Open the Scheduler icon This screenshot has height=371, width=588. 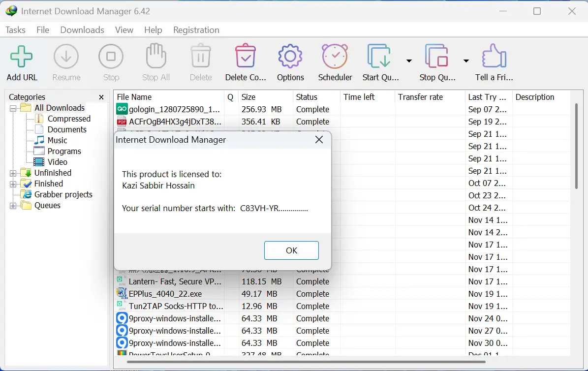click(x=335, y=56)
